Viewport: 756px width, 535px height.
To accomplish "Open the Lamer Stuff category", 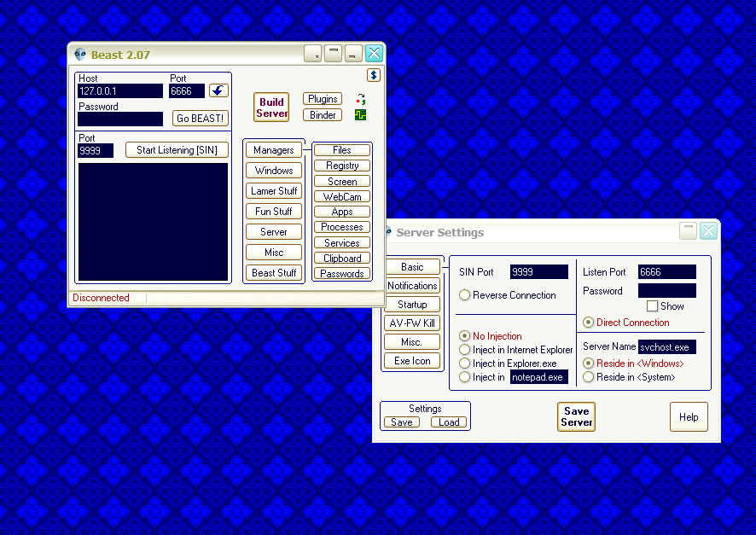I will [274, 191].
